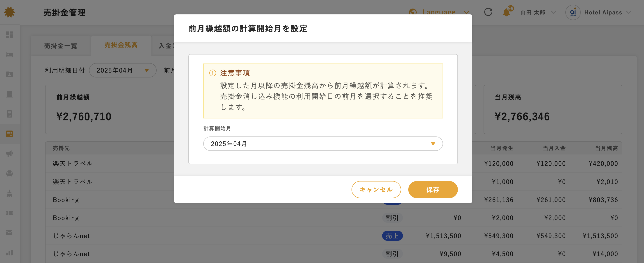
Task: Open the 計算開始月 month dropdown
Action: coord(323,144)
